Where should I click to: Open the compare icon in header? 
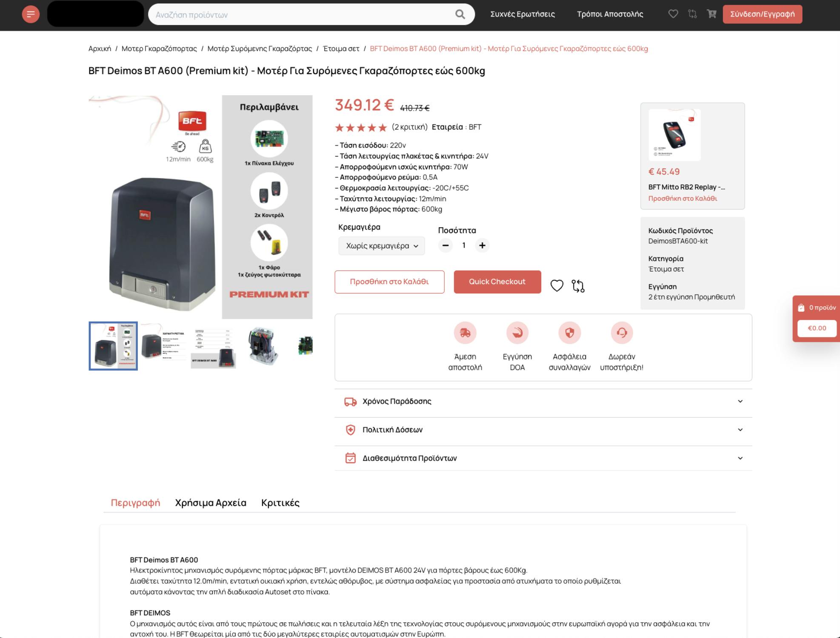pos(692,14)
